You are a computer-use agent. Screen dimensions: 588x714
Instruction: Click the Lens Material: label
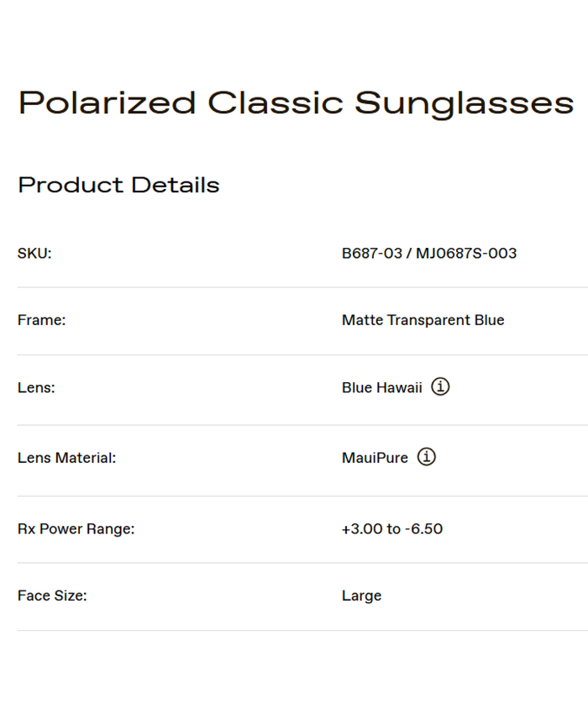coord(66,459)
